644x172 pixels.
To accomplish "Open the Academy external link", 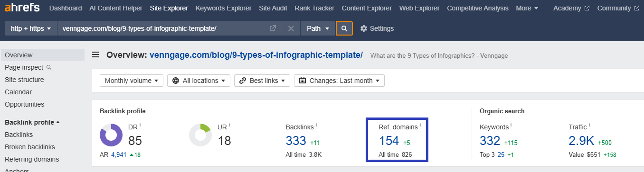I will (x=571, y=8).
